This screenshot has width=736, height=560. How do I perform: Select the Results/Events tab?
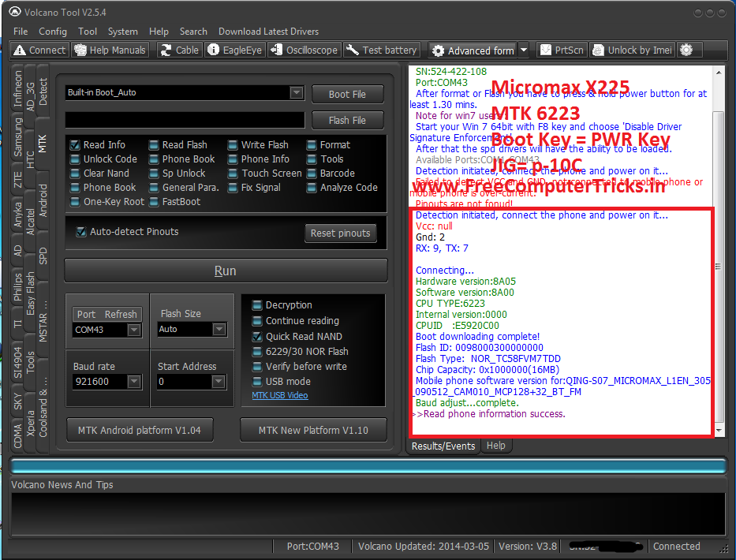click(443, 446)
